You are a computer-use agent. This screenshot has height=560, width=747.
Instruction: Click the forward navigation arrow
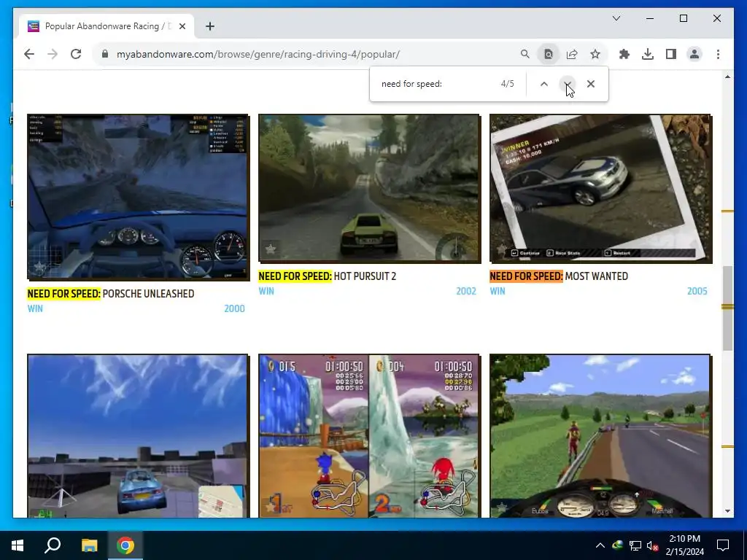coord(53,54)
